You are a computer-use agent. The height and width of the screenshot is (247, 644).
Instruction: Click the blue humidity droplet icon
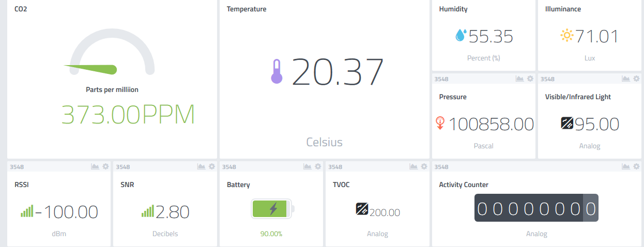[460, 35]
